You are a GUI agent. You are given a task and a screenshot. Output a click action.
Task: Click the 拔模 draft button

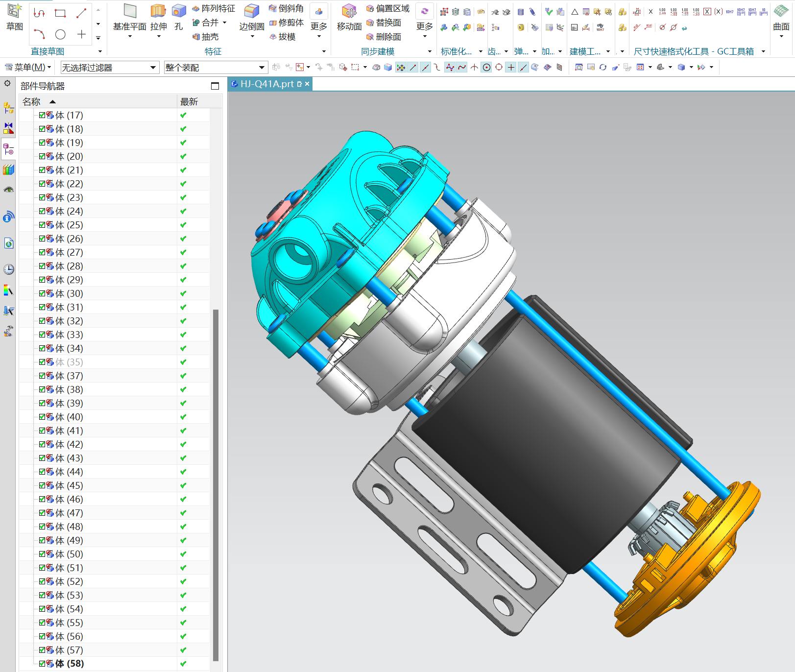283,37
